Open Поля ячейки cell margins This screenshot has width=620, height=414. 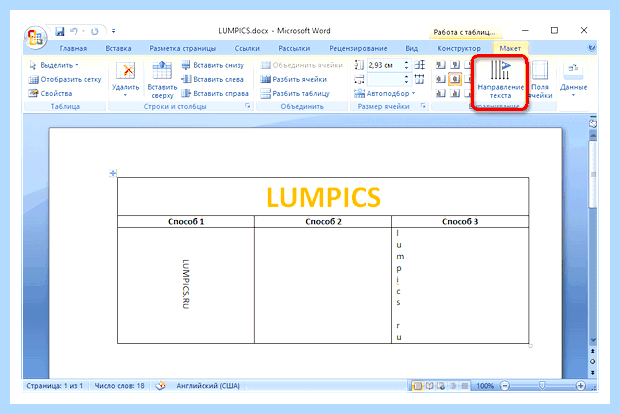[540, 79]
